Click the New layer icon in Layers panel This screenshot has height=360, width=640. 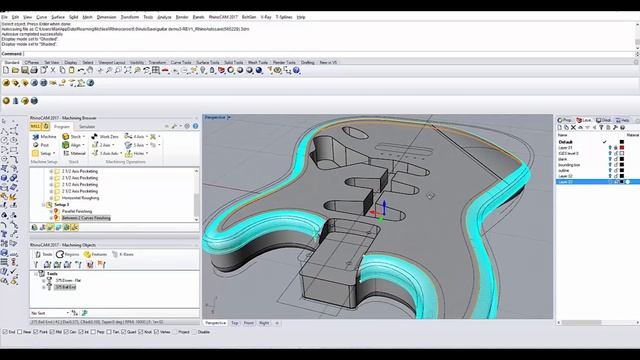(x=560, y=127)
